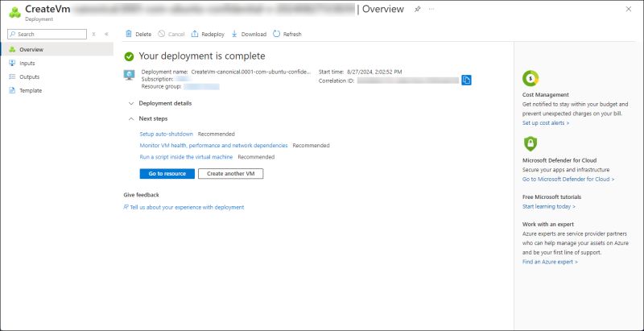This screenshot has height=331, width=644.
Task: Click the blurred Resource group value
Action: tap(201, 87)
